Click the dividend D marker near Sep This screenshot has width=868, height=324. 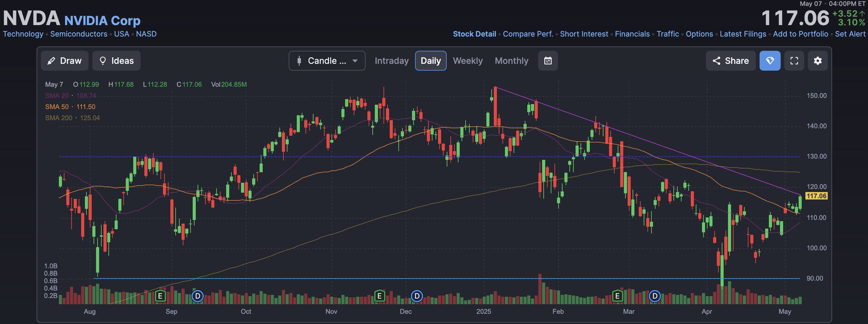point(197,296)
